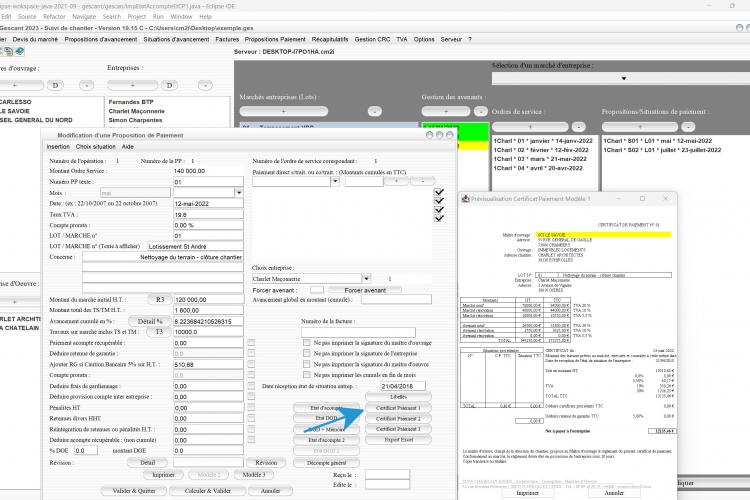Screen dimensions: 750x500
Task: Check 'Ne pas imprimer la signature du maître d'ouvrage'
Action: pyautogui.click(x=307, y=343)
